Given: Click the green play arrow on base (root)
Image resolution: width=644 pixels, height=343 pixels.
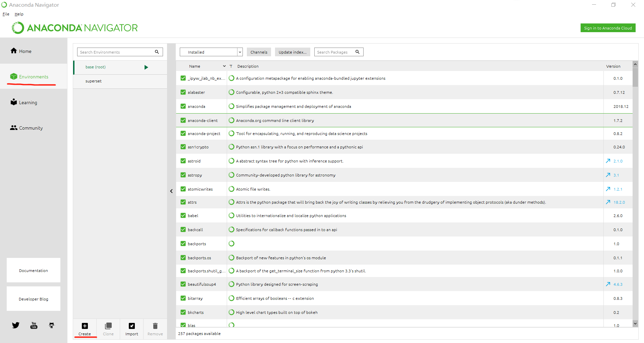Looking at the screenshot, I should tap(146, 67).
